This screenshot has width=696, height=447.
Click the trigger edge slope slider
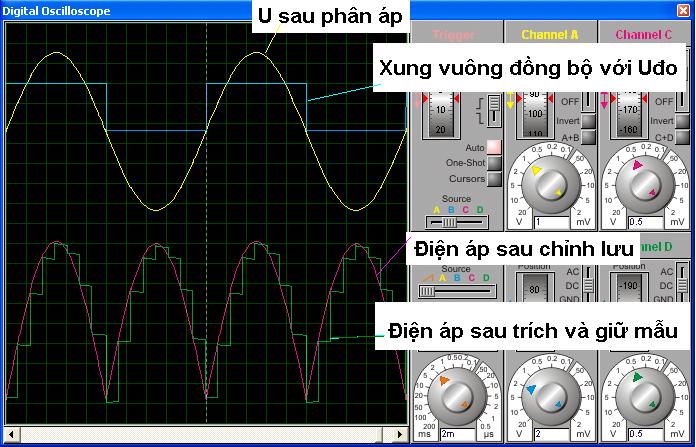494,110
